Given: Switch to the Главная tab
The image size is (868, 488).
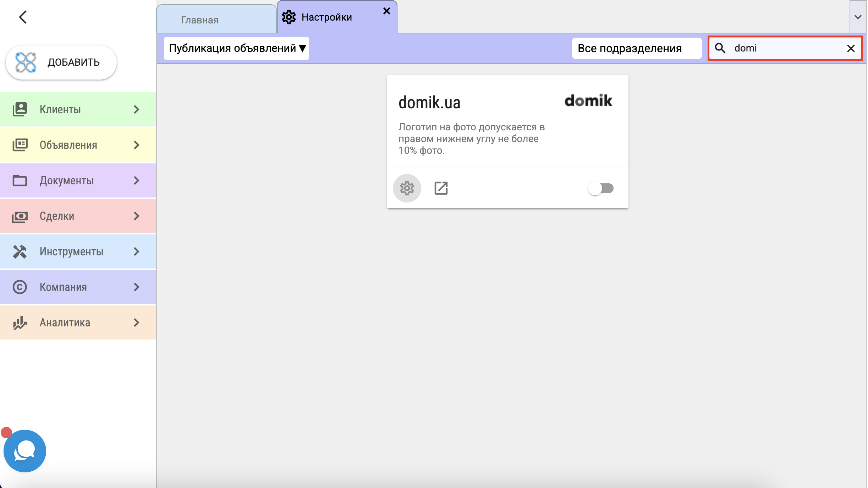Looking at the screenshot, I should [x=216, y=19].
